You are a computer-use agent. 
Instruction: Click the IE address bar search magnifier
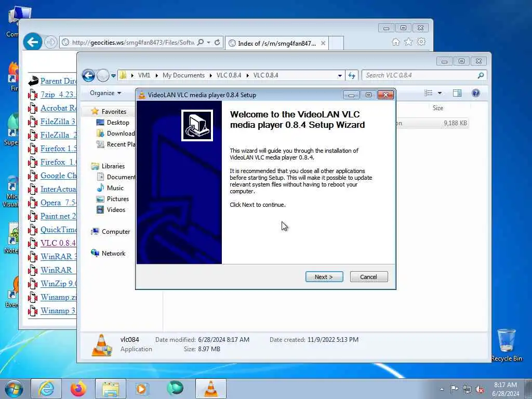[x=201, y=43]
